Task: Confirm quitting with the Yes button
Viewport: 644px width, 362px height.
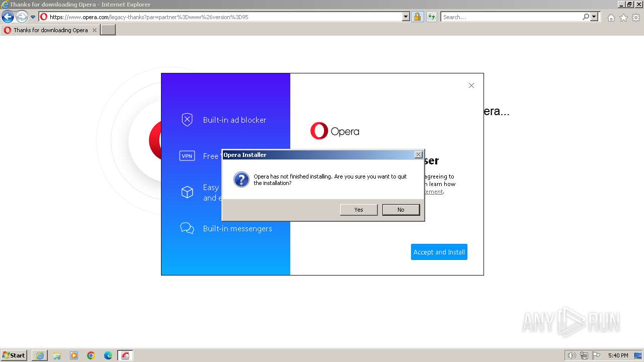Action: pos(359,210)
